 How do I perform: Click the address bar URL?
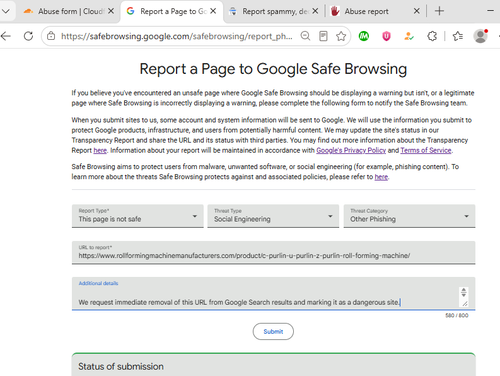[177, 36]
